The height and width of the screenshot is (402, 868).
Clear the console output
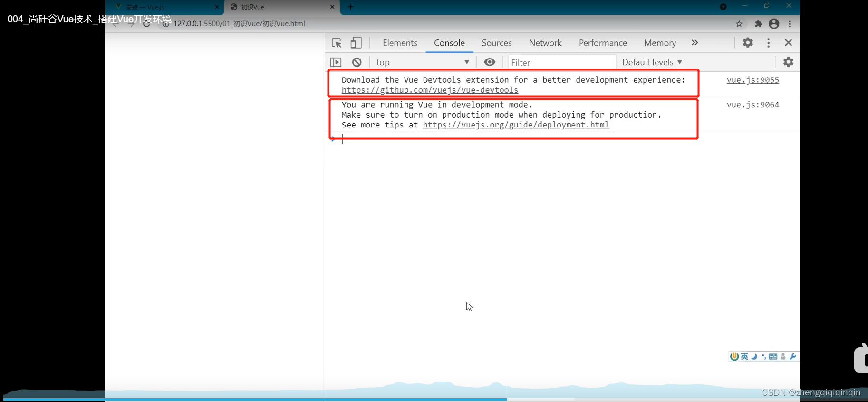[357, 62]
